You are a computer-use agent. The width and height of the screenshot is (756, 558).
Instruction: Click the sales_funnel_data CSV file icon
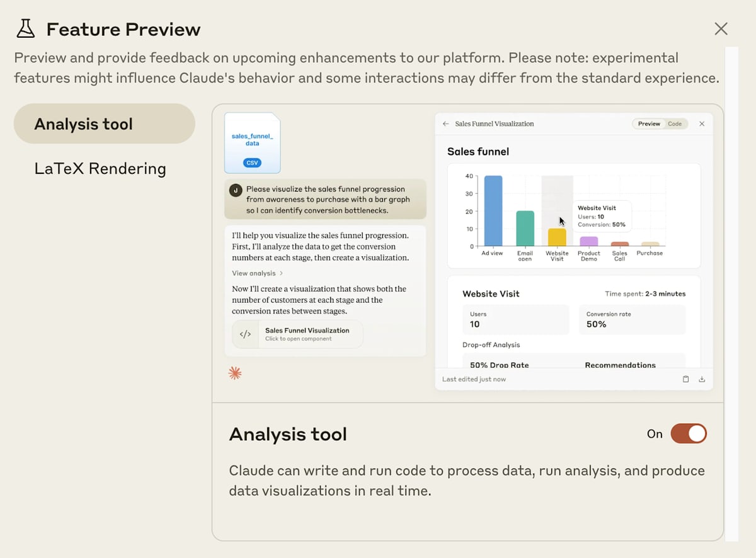[x=253, y=143]
